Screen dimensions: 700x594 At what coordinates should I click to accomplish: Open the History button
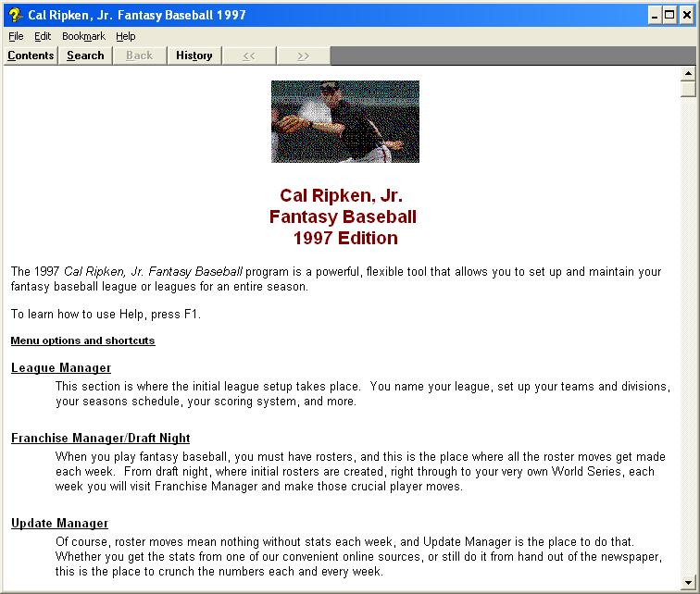tap(194, 56)
